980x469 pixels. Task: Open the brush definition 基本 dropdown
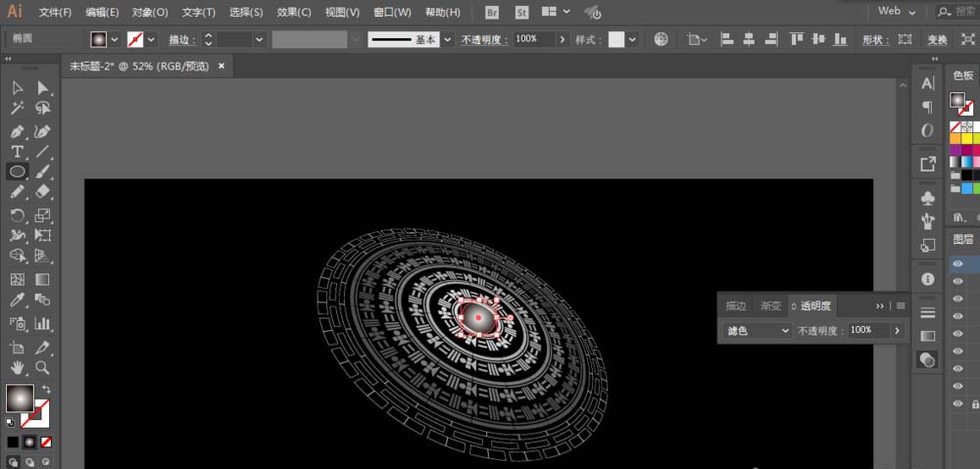pyautogui.click(x=448, y=39)
